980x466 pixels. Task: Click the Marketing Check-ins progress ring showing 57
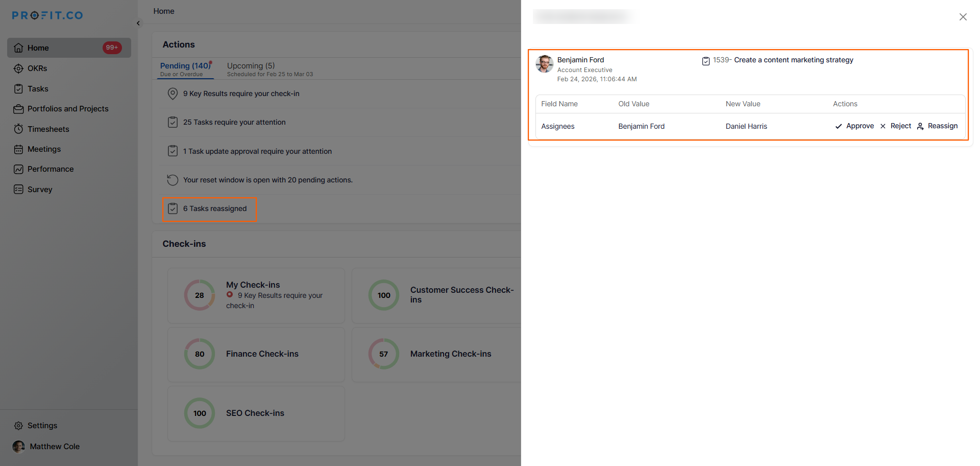[x=384, y=354]
